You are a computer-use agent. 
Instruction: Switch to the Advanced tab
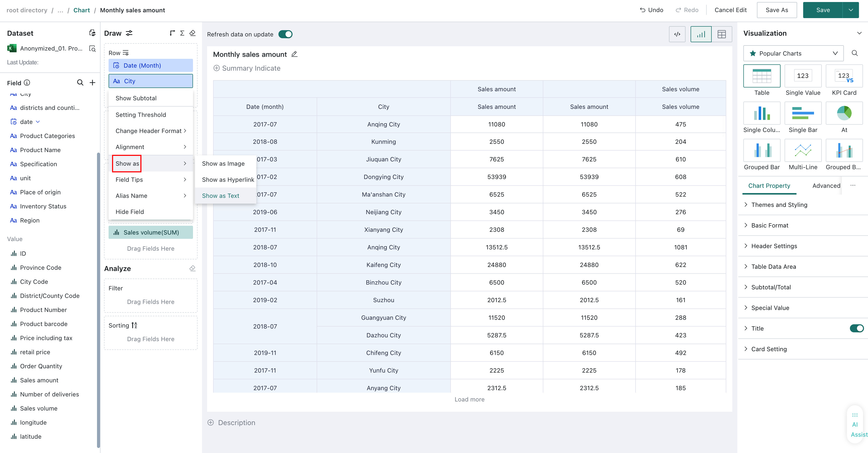pos(826,185)
